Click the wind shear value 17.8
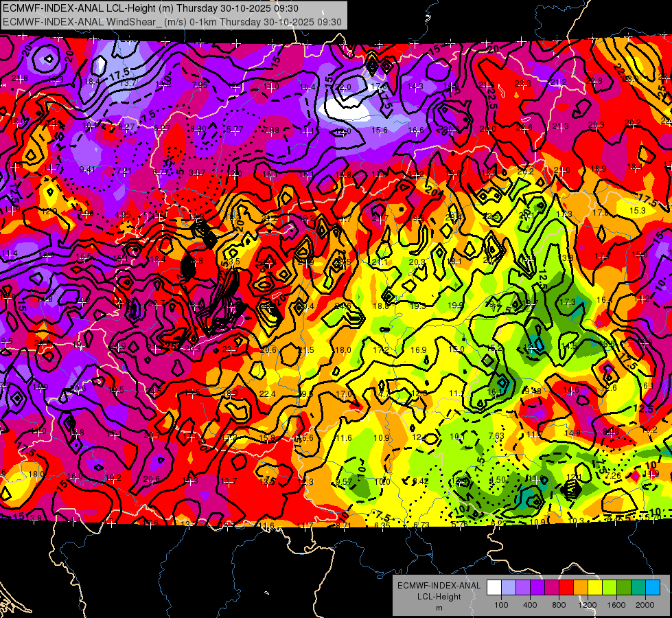This screenshot has width=672, height=618. [601, 213]
